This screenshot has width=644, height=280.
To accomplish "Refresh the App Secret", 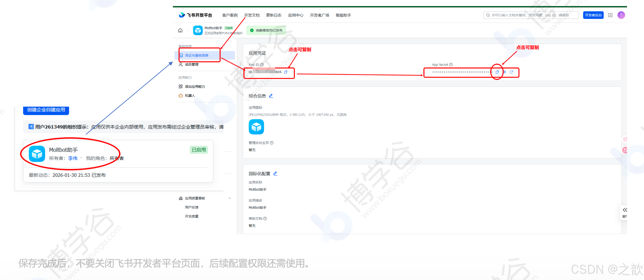I will pyautogui.click(x=511, y=72).
